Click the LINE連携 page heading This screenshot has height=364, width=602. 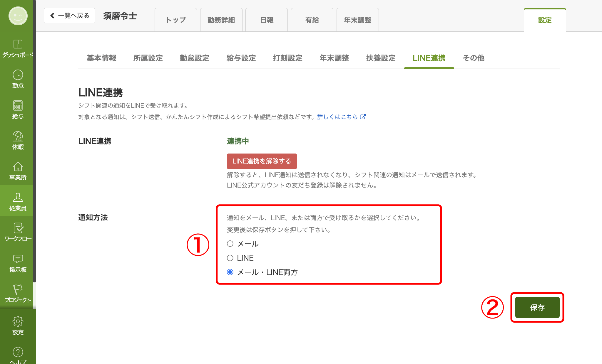[x=101, y=92]
